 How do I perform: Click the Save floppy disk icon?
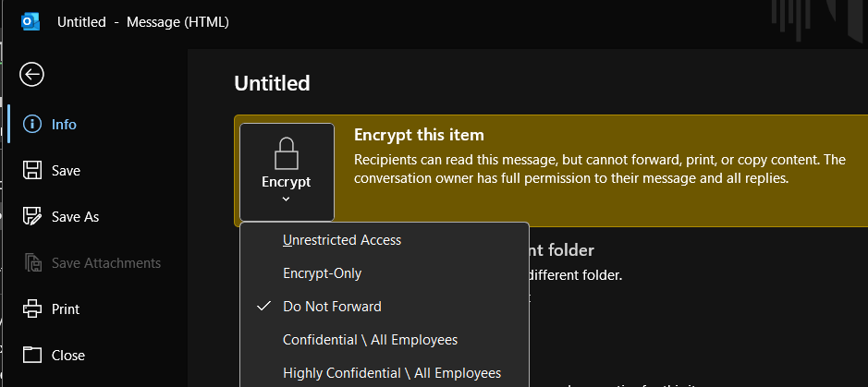pyautogui.click(x=32, y=170)
